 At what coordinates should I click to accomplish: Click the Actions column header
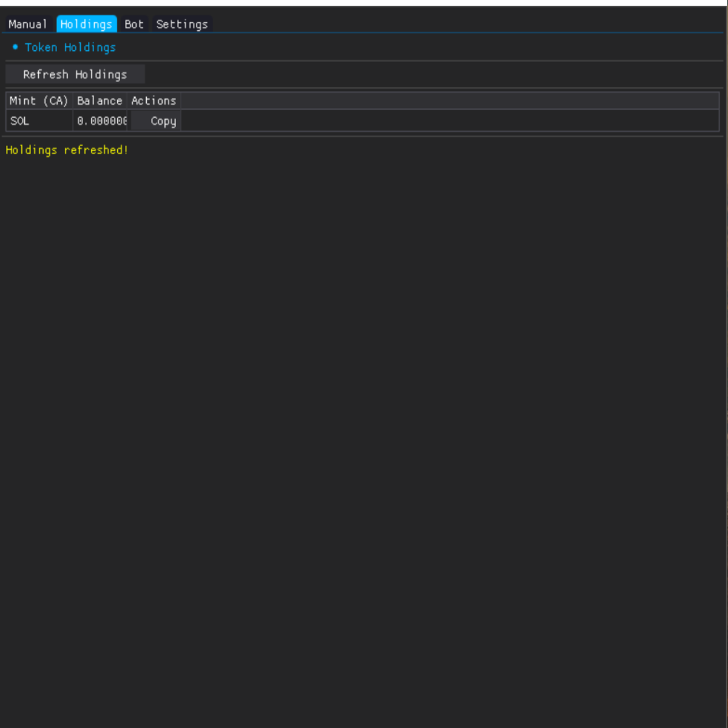pos(153,101)
